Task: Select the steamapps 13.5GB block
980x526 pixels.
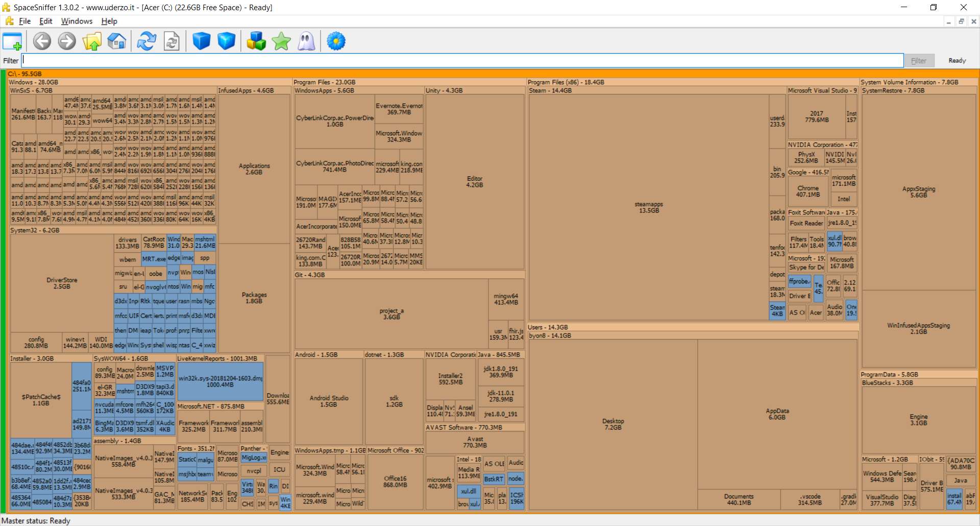Action: click(649, 207)
